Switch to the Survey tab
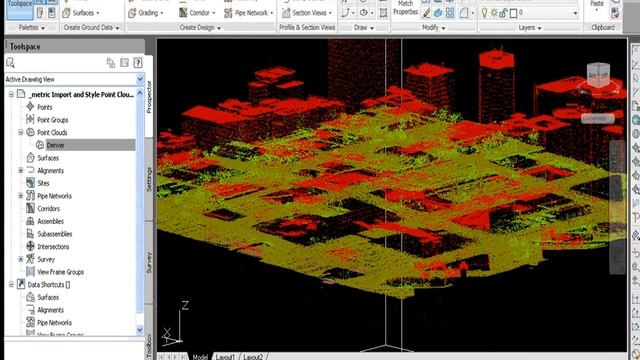The image size is (640, 360). [149, 262]
